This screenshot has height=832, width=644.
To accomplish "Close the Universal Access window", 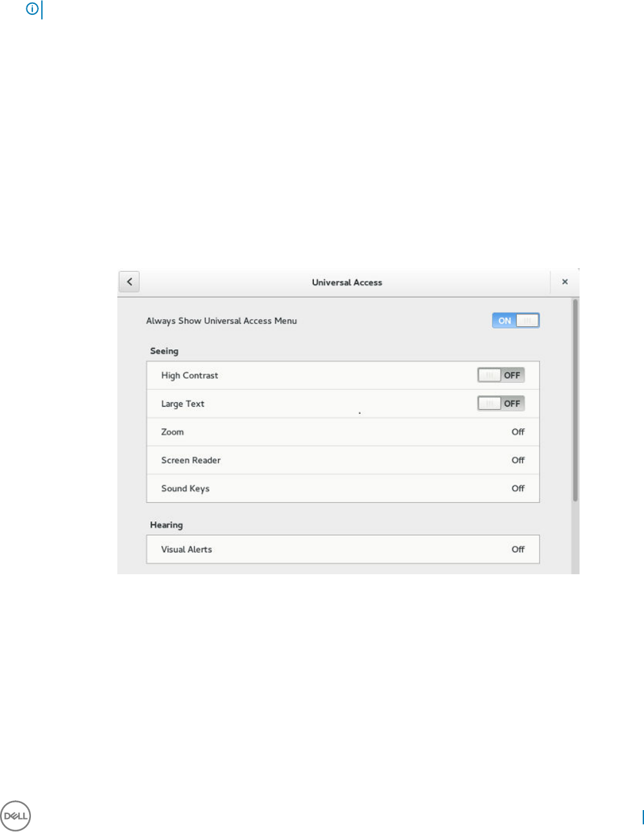I will tap(565, 282).
